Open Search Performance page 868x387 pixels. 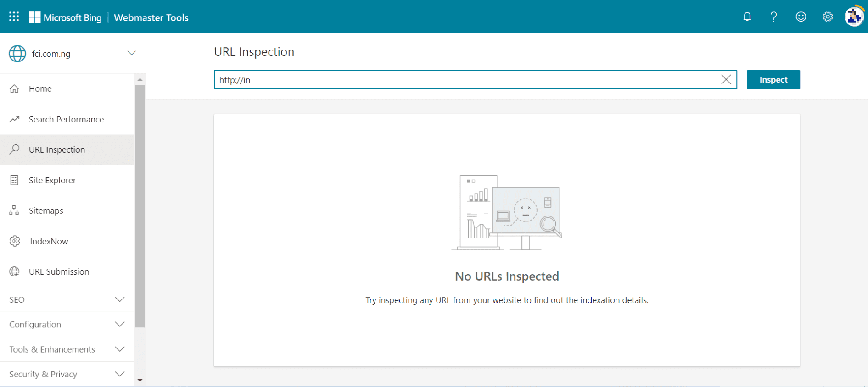[66, 120]
